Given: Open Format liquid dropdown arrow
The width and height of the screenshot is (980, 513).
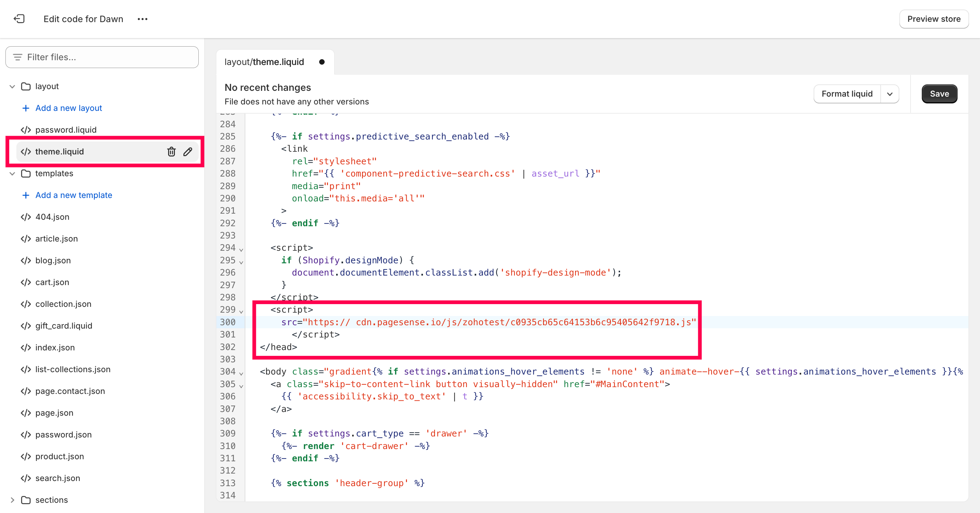Looking at the screenshot, I should pos(889,94).
